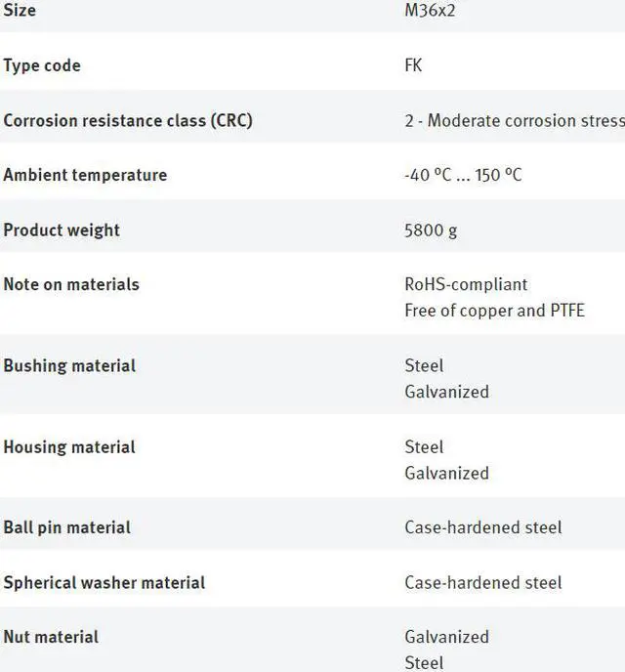Viewport: 625px width, 672px height.
Task: Click the Corrosion resistance class (CRC) label
Action: click(x=127, y=120)
